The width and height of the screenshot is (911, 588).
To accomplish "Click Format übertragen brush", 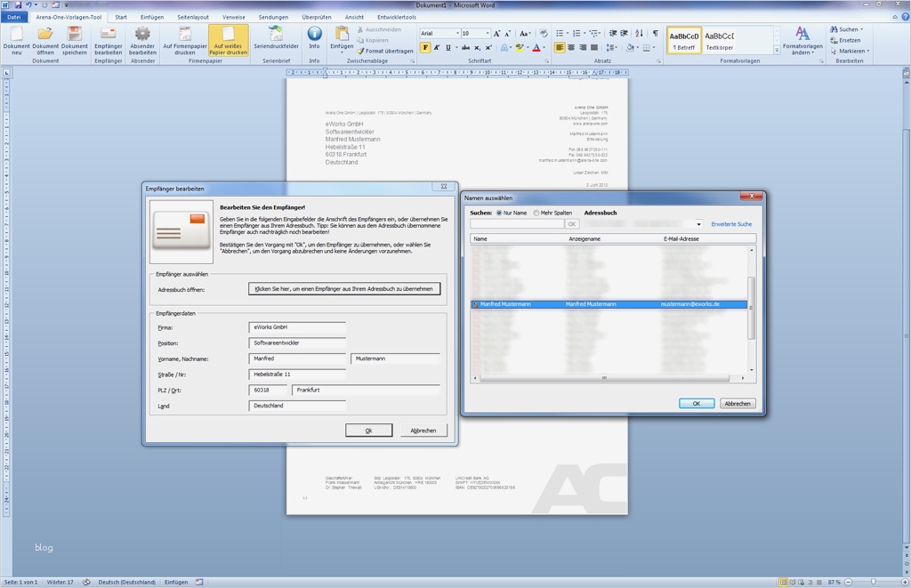I will [385, 51].
